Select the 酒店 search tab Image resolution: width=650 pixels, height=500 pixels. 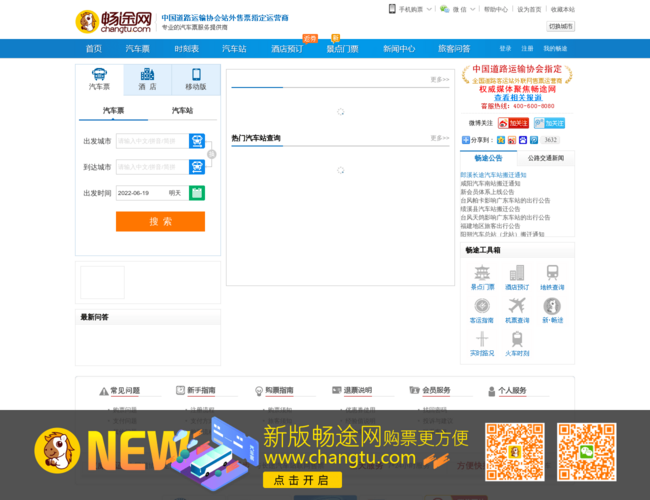pyautogui.click(x=147, y=80)
